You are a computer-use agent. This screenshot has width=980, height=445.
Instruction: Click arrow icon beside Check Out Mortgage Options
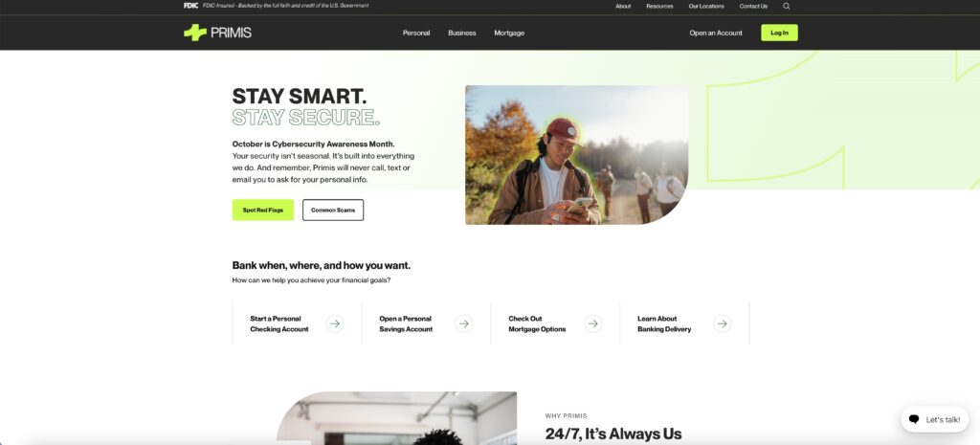(593, 323)
